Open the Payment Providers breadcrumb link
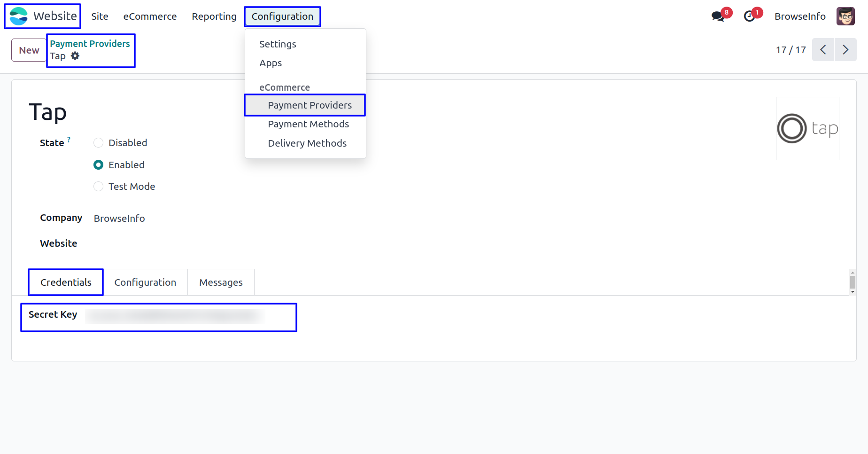Viewport: 868px width, 454px height. click(x=90, y=44)
